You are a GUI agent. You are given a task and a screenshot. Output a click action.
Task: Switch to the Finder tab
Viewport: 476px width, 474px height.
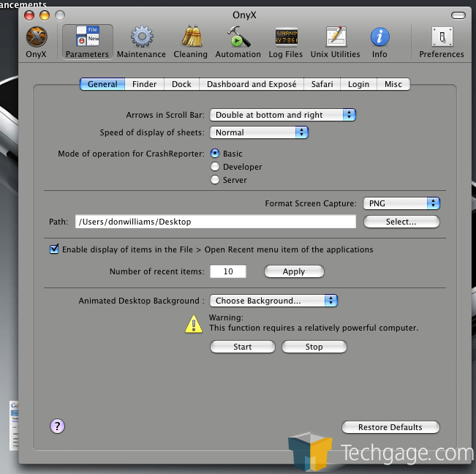tap(145, 84)
